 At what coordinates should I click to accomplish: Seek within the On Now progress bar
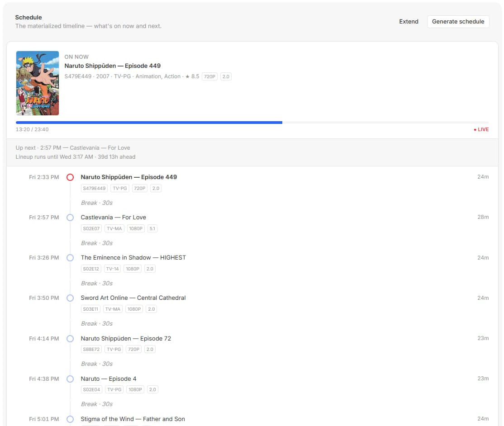pos(252,123)
